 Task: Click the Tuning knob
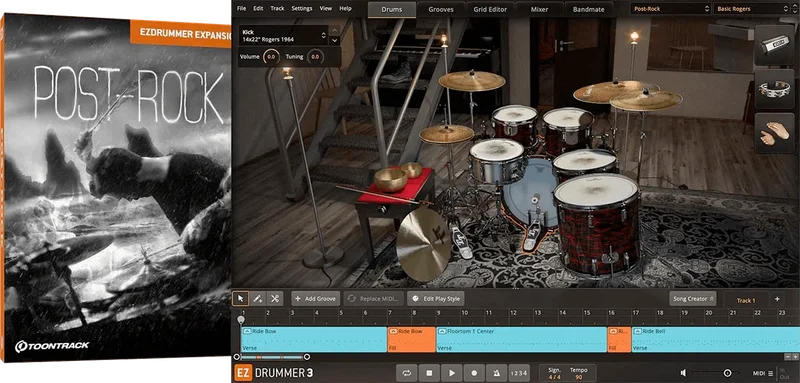coord(315,57)
